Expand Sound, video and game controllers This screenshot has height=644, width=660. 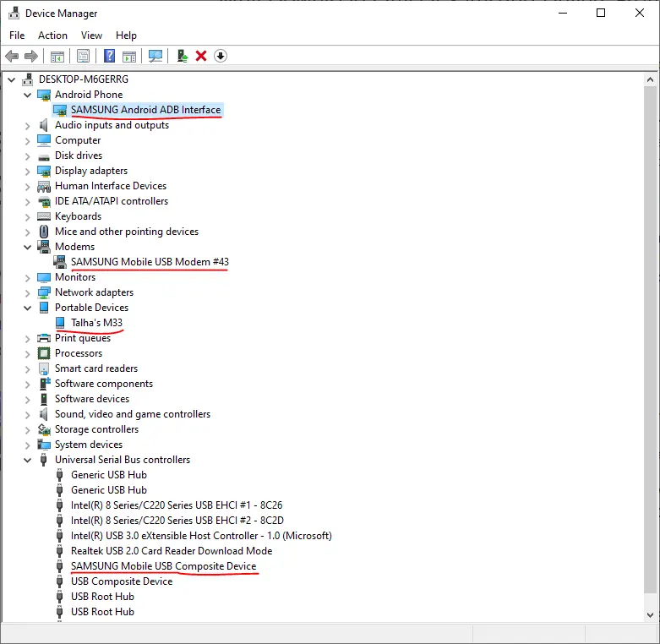pos(27,415)
